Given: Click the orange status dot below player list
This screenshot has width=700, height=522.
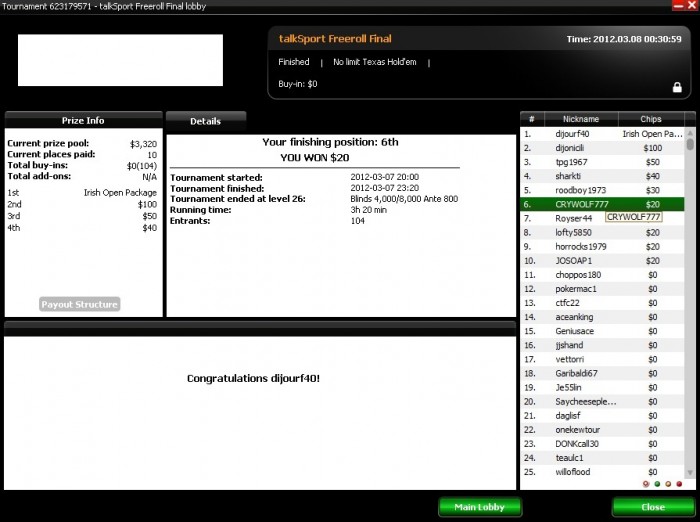Looking at the screenshot, I should pyautogui.click(x=668, y=484).
